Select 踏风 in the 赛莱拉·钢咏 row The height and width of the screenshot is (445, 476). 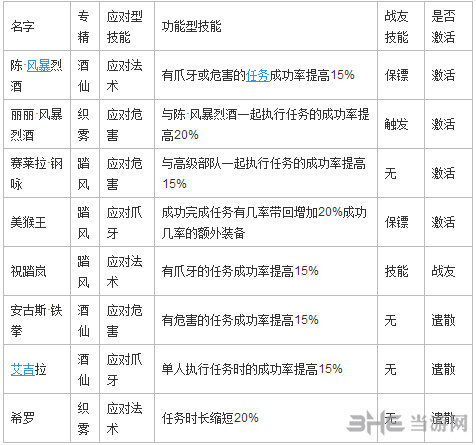coord(83,173)
